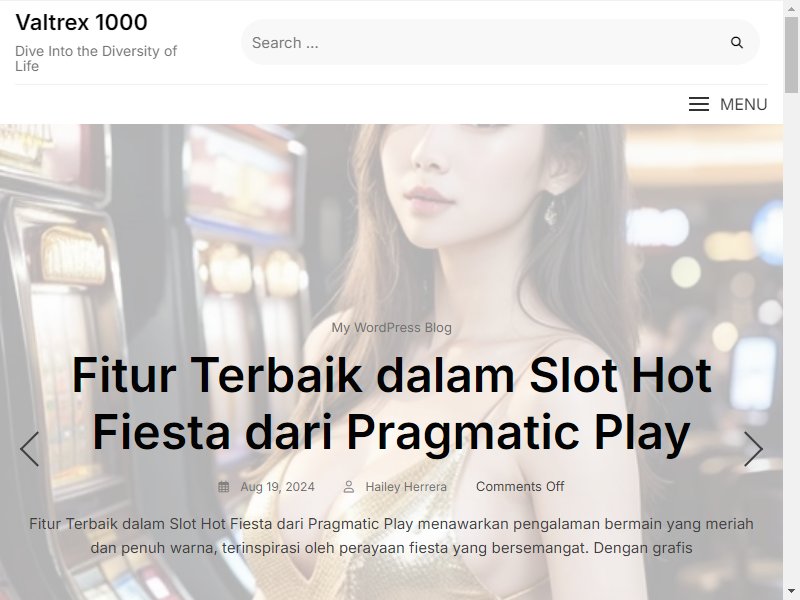Click the Comments Off text
This screenshot has width=800, height=600.
point(520,487)
